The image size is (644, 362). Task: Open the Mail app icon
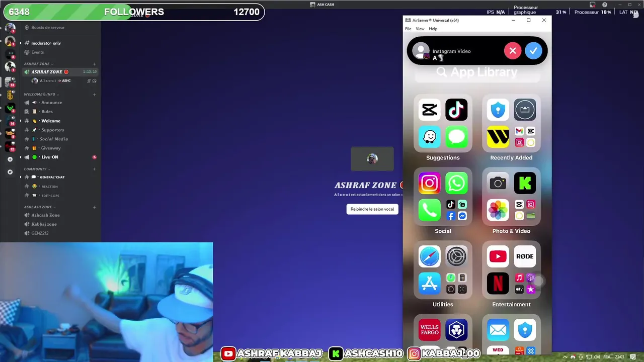coord(498,330)
